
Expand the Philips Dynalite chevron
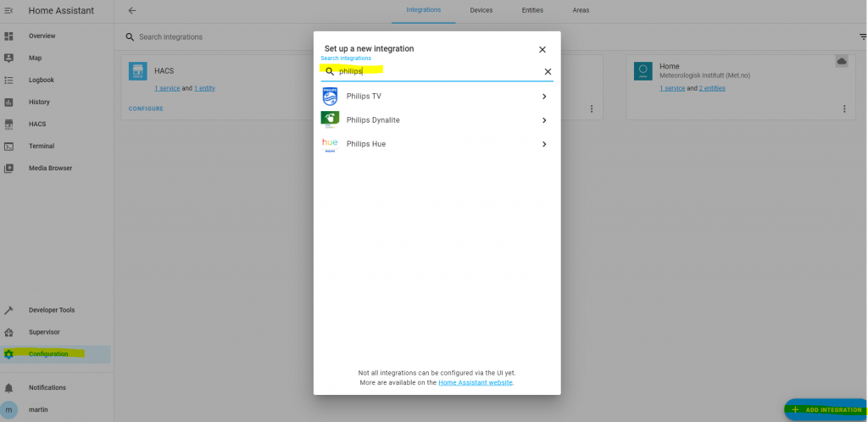pyautogui.click(x=544, y=120)
